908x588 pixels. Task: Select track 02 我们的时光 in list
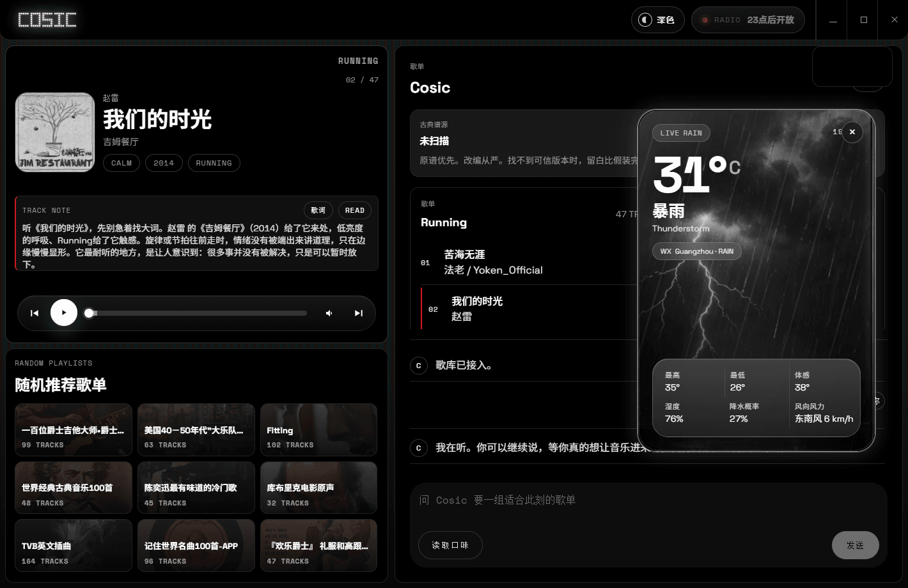pyautogui.click(x=529, y=309)
